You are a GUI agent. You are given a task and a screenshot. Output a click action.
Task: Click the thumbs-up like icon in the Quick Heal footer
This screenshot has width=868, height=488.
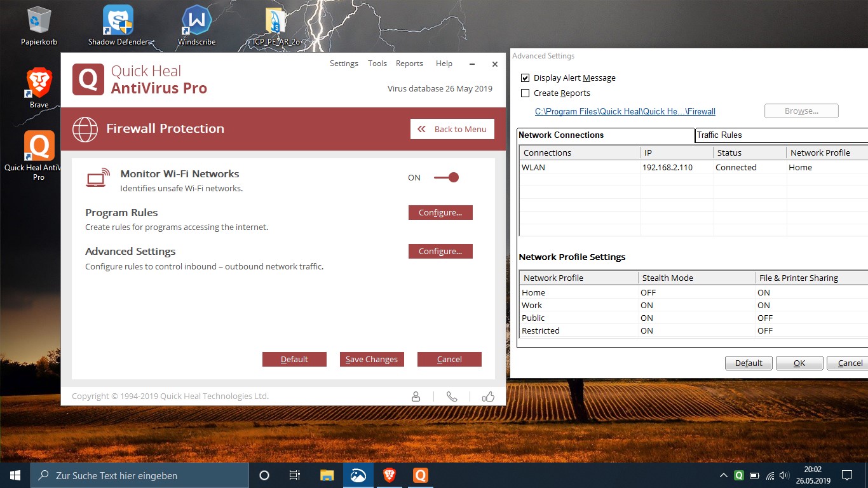pyautogui.click(x=488, y=396)
